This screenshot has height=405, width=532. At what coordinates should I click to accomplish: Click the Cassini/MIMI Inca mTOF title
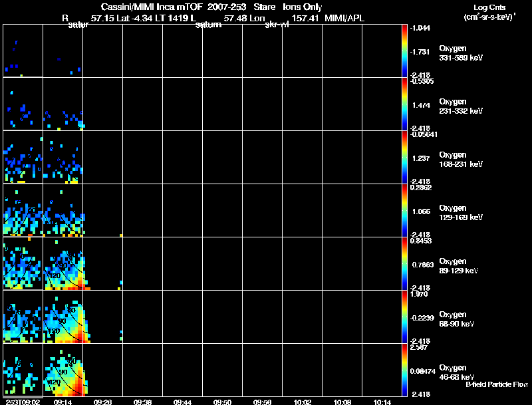(152, 7)
